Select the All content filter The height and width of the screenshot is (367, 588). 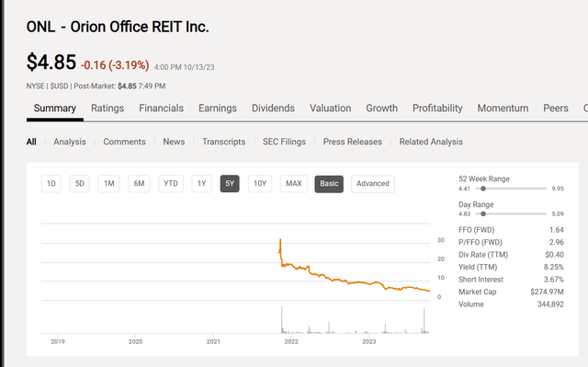click(x=31, y=142)
